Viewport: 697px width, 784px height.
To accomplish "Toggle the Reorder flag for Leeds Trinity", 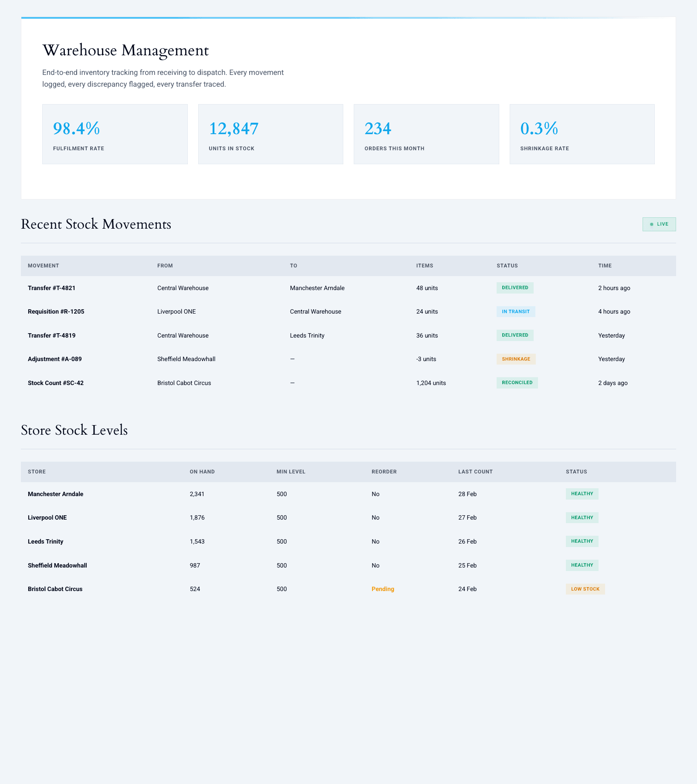I will tap(375, 541).
